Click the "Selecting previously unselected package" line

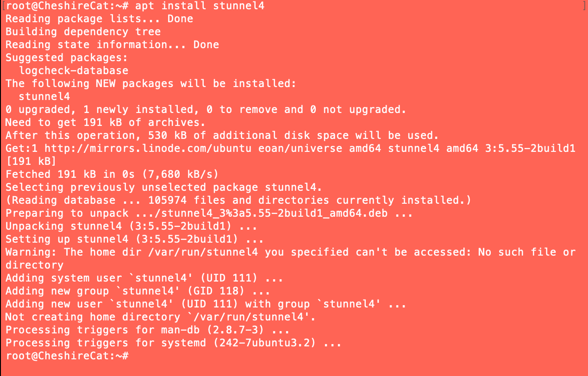point(163,188)
